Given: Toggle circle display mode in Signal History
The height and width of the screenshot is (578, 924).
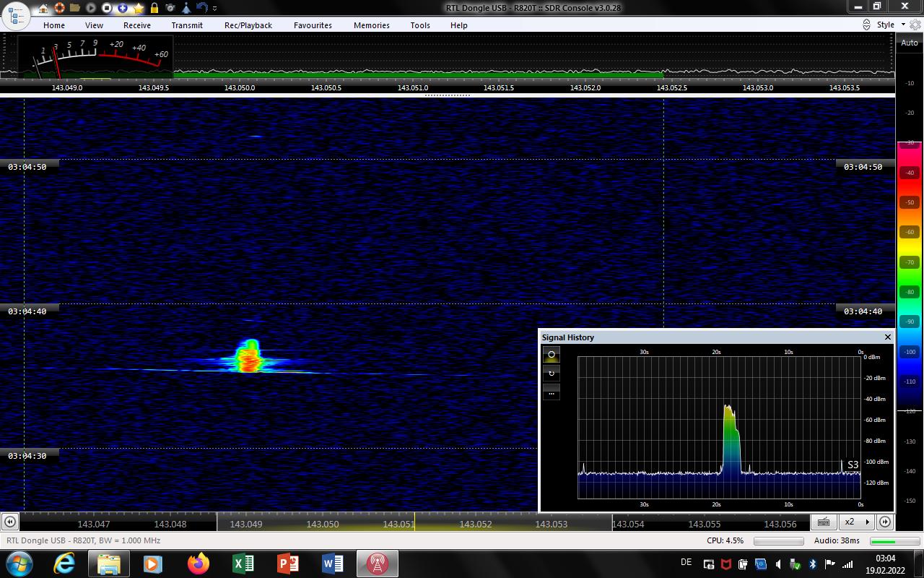Looking at the screenshot, I should point(552,355).
